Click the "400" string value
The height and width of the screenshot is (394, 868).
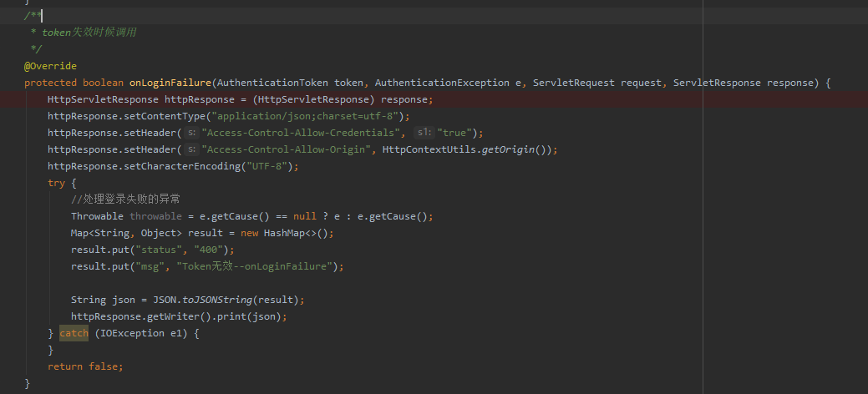(208, 250)
